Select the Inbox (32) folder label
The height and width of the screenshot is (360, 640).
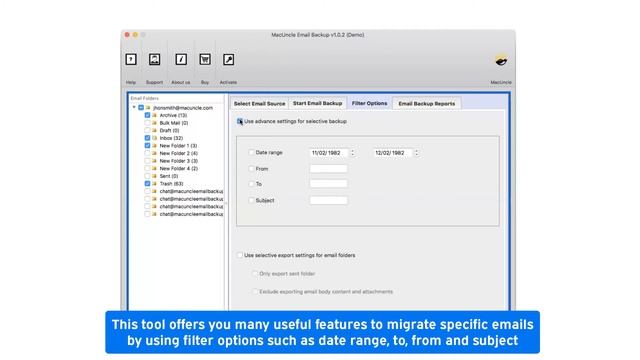click(171, 138)
